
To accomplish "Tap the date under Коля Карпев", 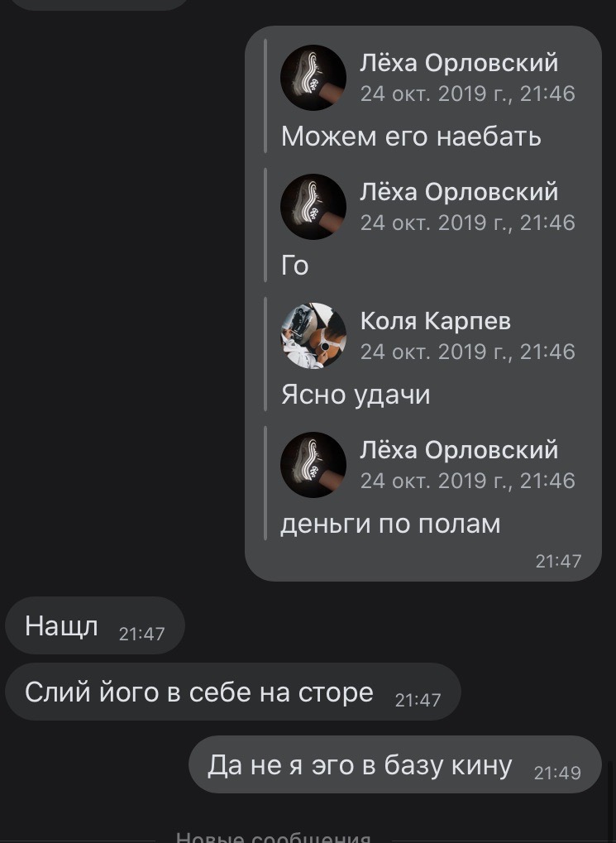I will click(468, 352).
